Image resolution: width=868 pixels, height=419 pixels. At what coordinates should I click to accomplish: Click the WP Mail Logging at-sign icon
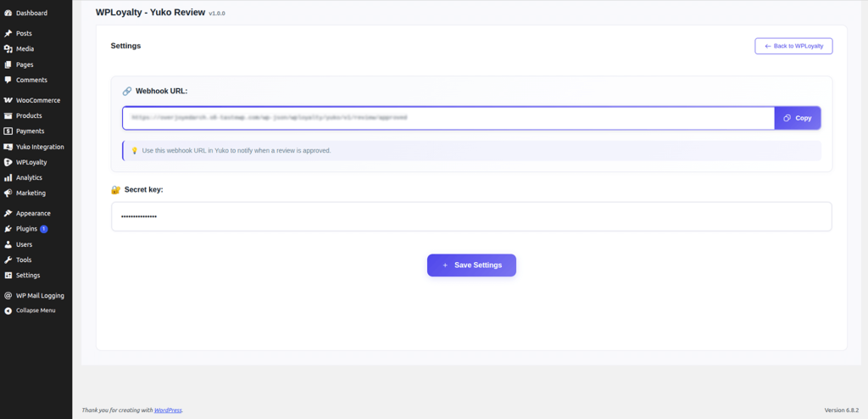[8, 295]
